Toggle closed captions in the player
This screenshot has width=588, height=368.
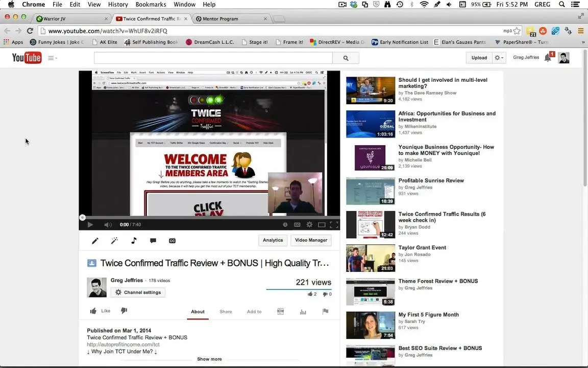click(x=297, y=224)
